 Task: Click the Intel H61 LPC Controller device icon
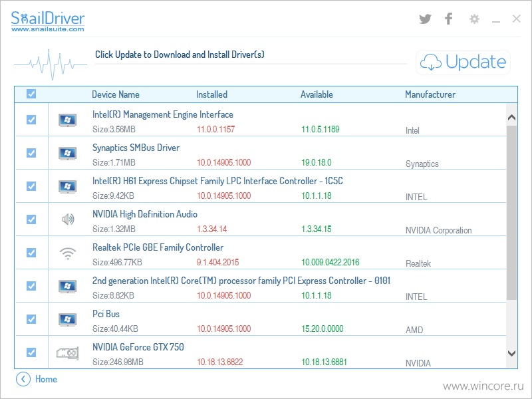point(68,187)
